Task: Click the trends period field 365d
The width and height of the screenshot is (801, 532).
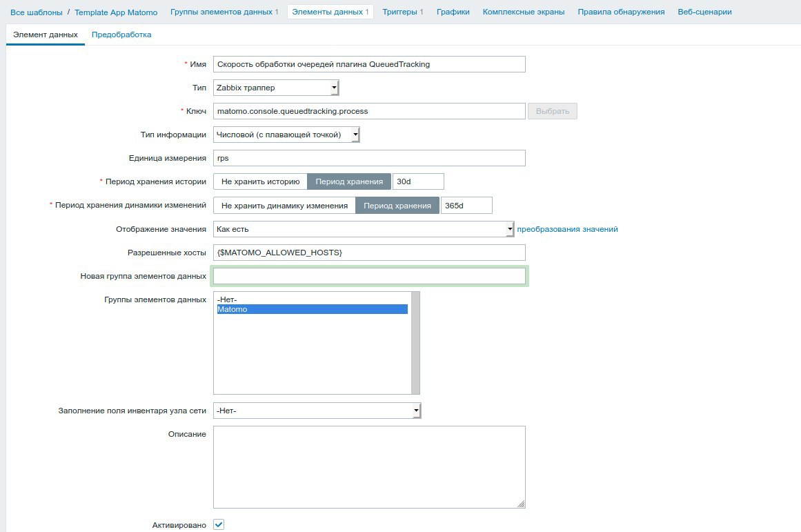Action: (x=466, y=206)
